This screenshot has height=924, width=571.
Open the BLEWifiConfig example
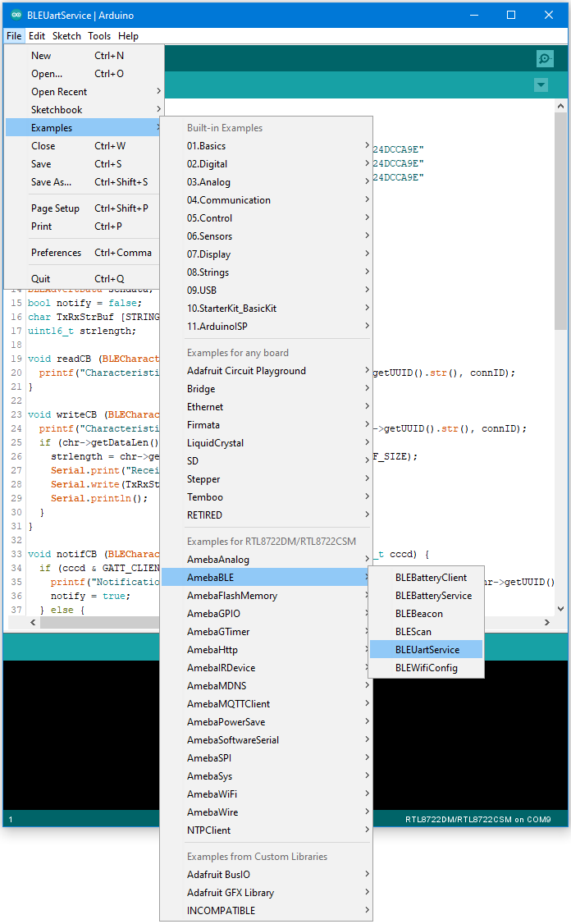point(426,668)
